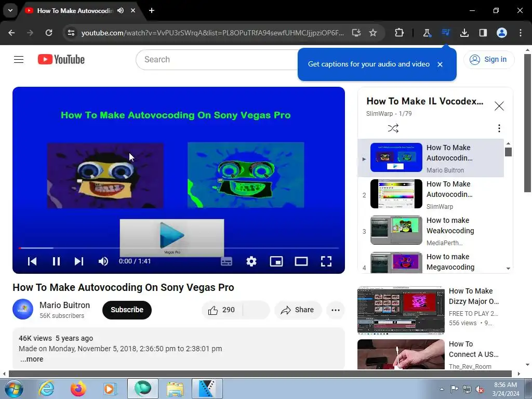532x399 pixels.
Task: Open Windows Explorer folder on the taskbar
Action: click(x=175, y=389)
